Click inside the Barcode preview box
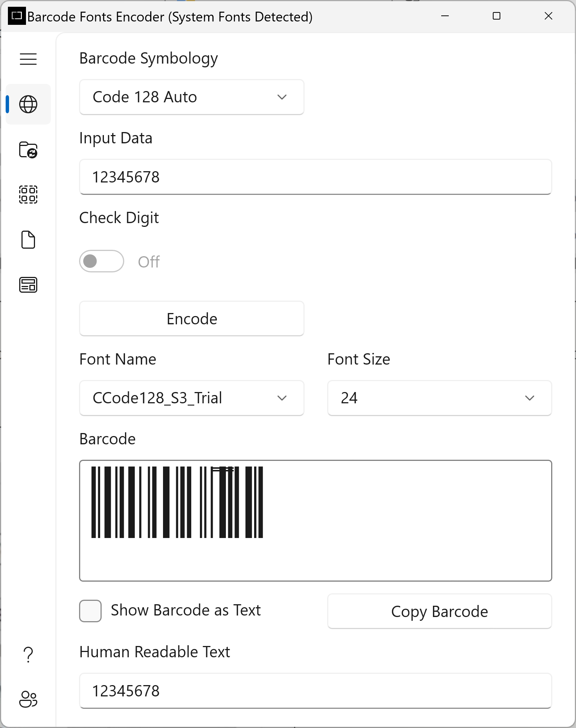This screenshot has width=576, height=728. tap(315, 521)
